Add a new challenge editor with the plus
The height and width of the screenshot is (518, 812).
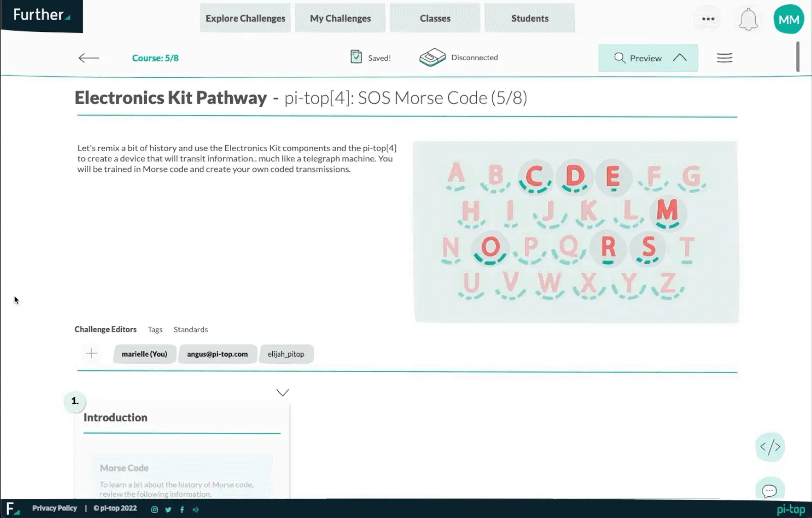click(x=91, y=354)
